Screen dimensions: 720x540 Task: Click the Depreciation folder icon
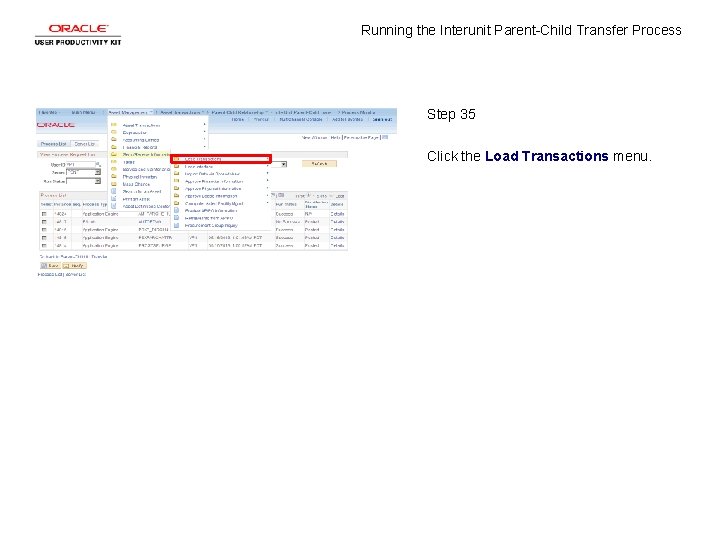tap(114, 132)
